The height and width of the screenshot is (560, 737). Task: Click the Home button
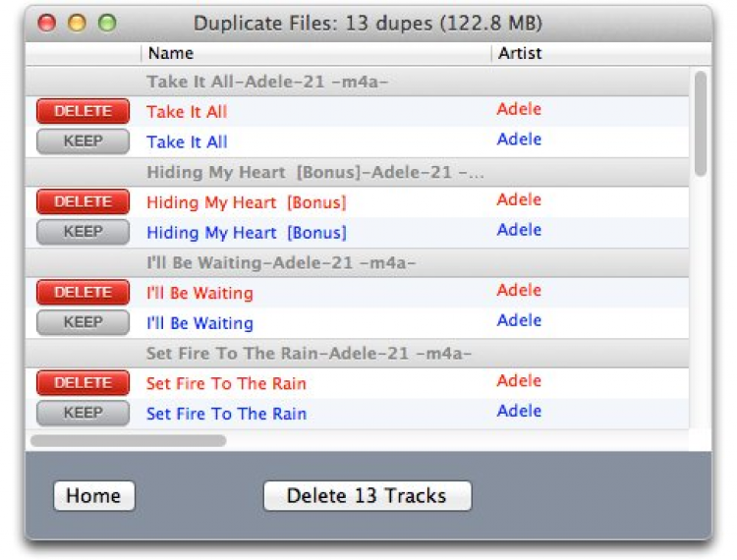coord(93,496)
